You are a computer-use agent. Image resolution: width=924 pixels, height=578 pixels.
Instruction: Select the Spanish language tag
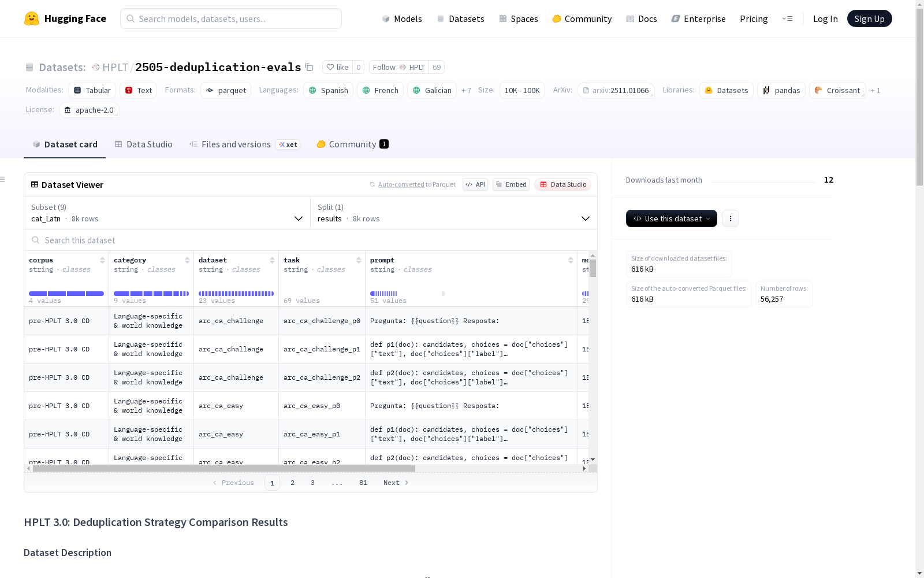[x=328, y=90]
